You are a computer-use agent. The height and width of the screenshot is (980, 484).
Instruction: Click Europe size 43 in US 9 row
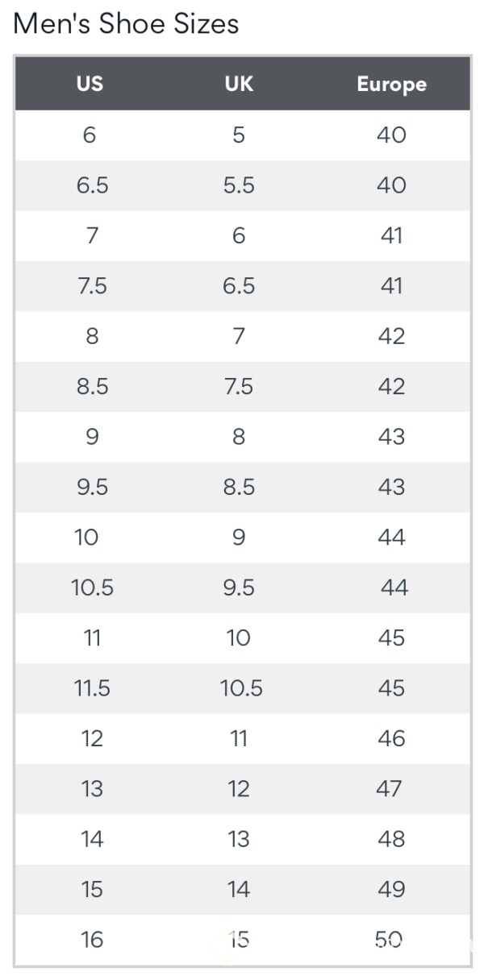(391, 437)
